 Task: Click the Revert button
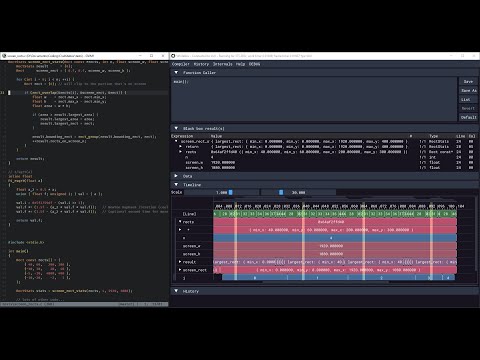(x=468, y=108)
